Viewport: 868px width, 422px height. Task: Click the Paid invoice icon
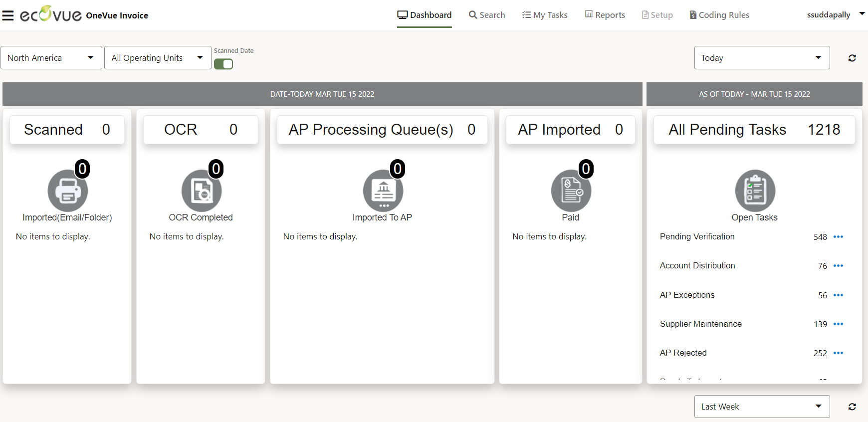571,191
